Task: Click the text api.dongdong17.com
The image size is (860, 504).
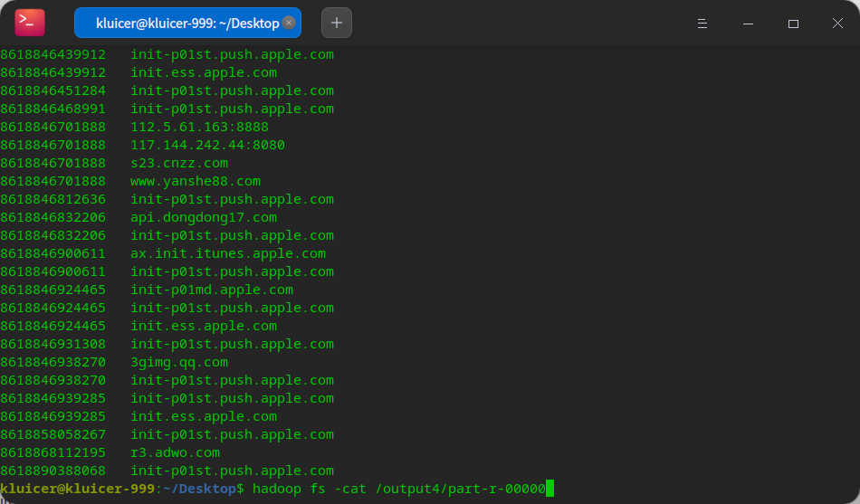Action: click(x=204, y=217)
